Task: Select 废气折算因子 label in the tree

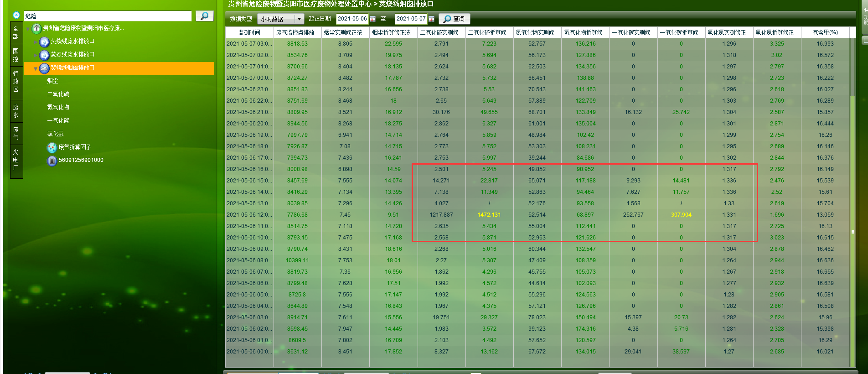Action: (75, 147)
